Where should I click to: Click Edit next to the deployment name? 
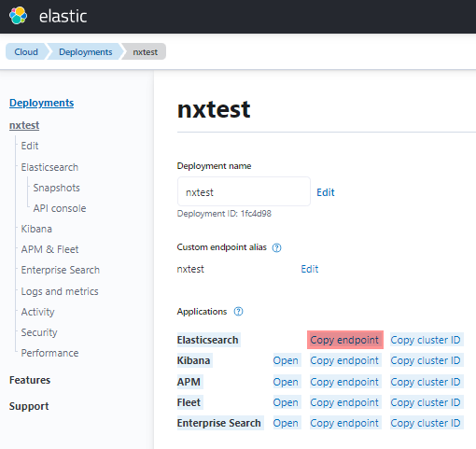coord(326,192)
